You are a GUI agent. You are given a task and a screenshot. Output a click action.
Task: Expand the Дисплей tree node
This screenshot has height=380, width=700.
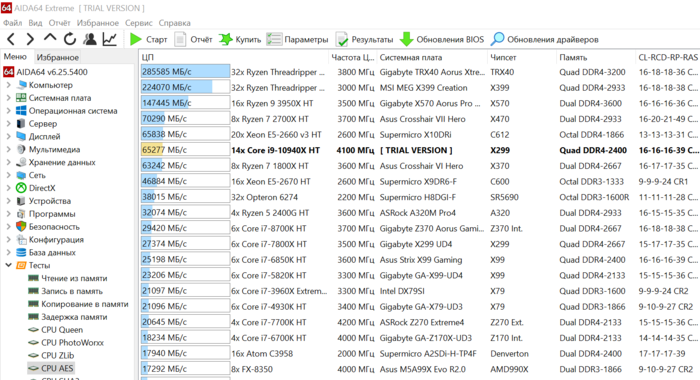8,136
